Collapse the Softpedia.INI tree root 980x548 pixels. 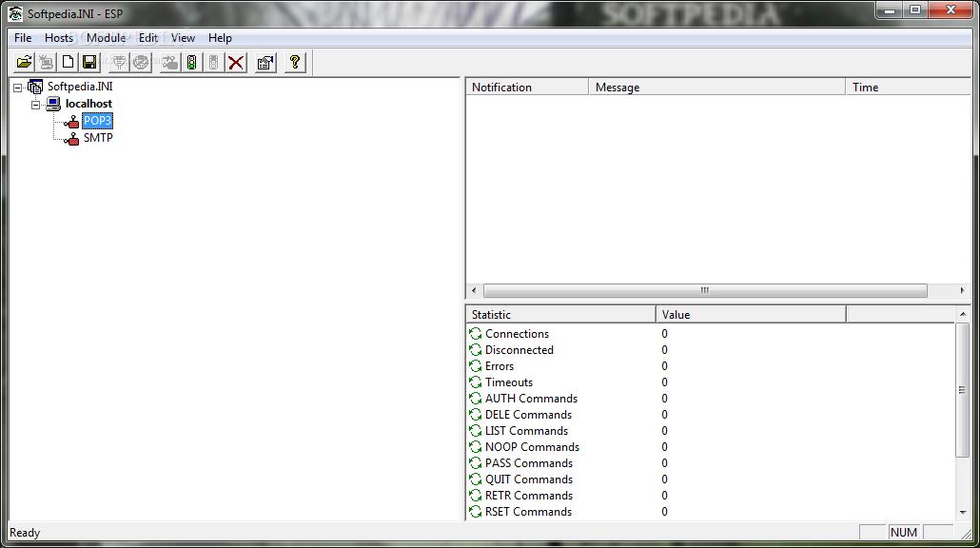click(x=17, y=88)
